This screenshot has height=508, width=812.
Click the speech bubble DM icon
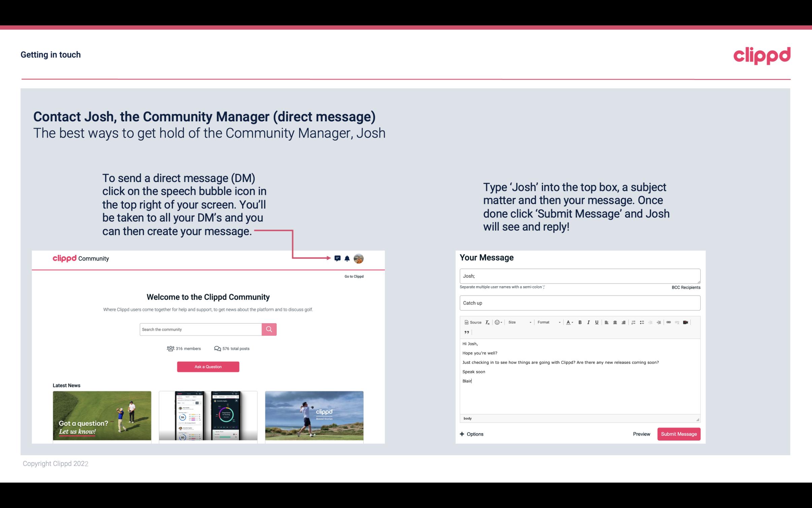338,258
